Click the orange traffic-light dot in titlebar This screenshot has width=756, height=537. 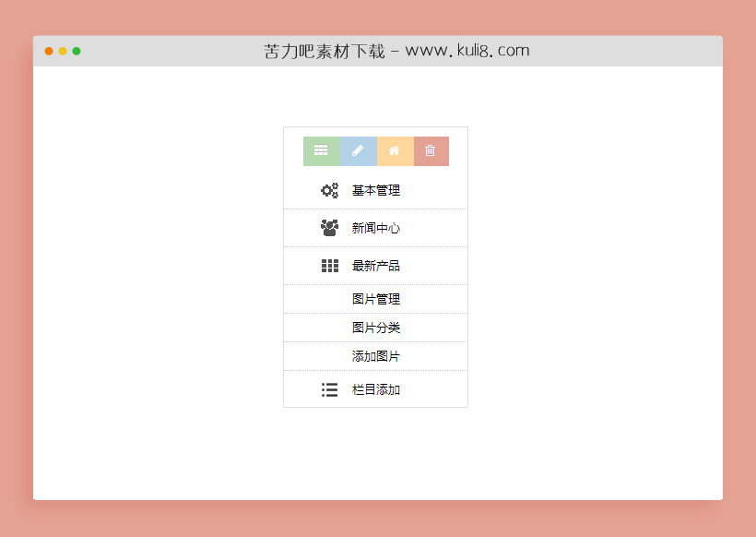click(47, 53)
